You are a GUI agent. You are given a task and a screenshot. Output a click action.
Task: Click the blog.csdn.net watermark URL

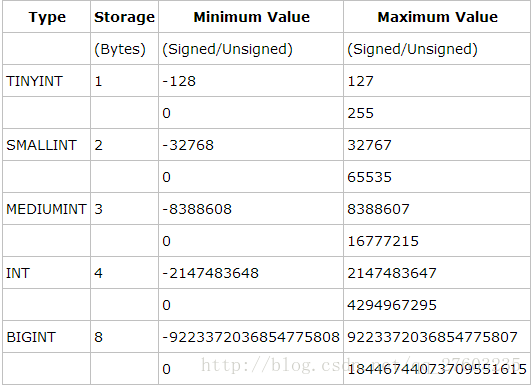coord(360,365)
